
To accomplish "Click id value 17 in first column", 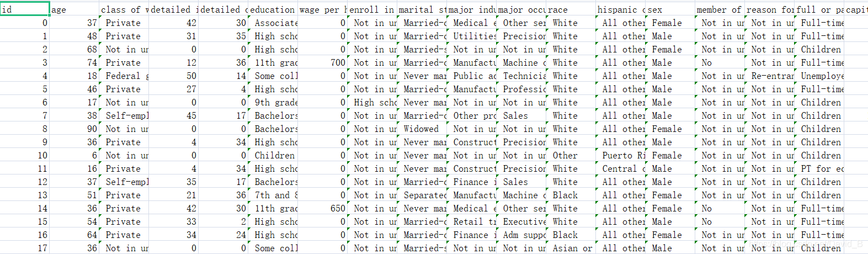I will (25, 248).
